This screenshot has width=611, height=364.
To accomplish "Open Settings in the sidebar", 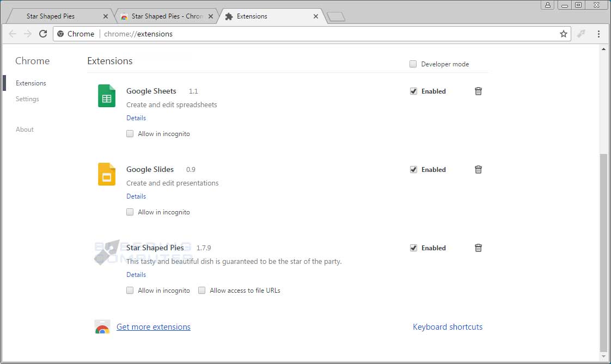I will (x=27, y=99).
